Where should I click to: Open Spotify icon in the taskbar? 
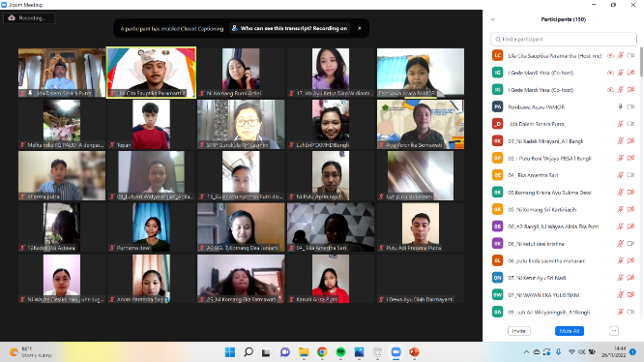pos(340,352)
